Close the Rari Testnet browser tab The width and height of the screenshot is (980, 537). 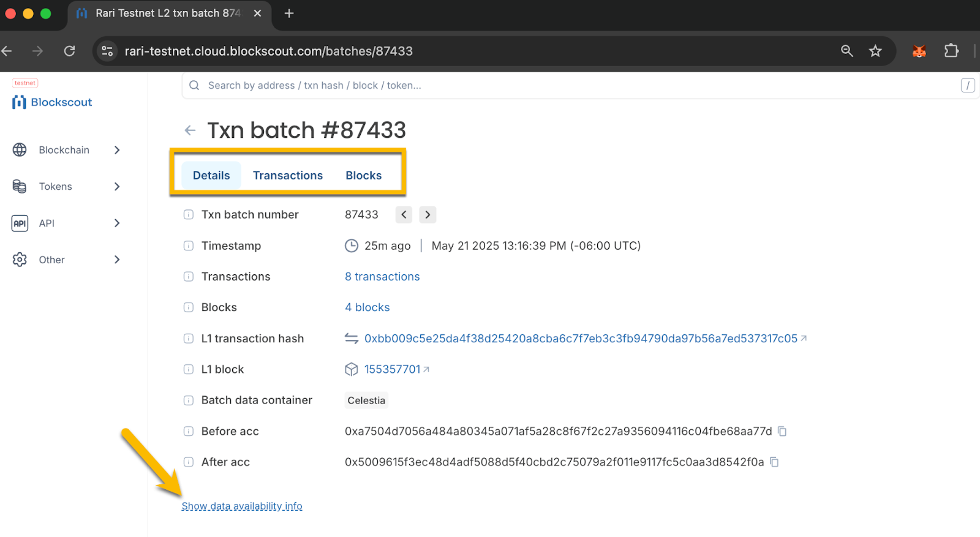[x=258, y=13]
